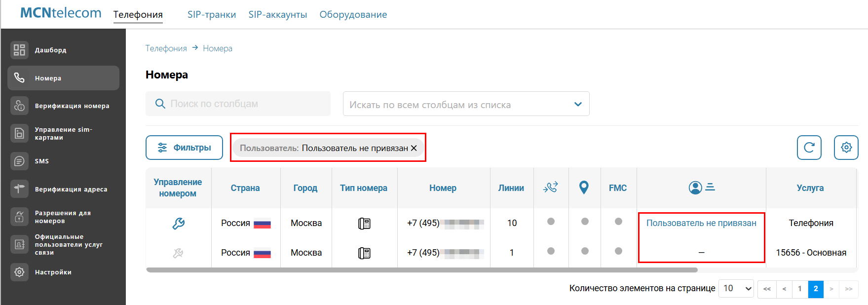Click the location pin column header icon
868x305 pixels.
pyautogui.click(x=584, y=188)
